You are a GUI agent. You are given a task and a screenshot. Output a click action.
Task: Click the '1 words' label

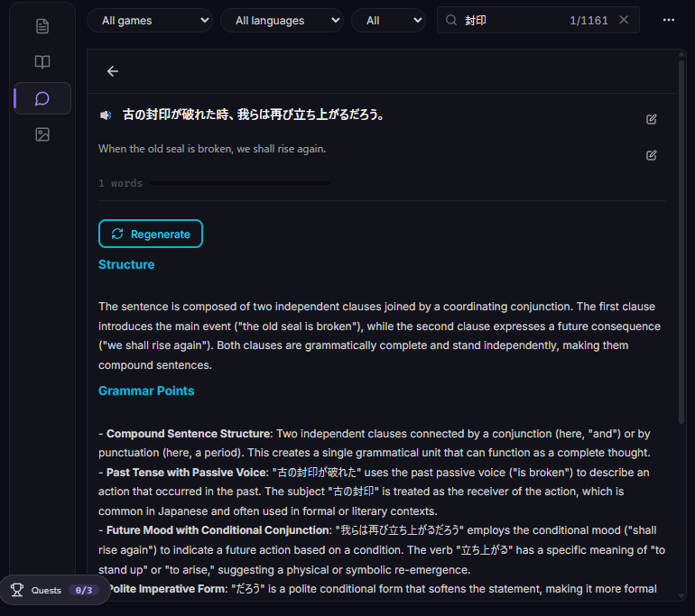(x=121, y=183)
